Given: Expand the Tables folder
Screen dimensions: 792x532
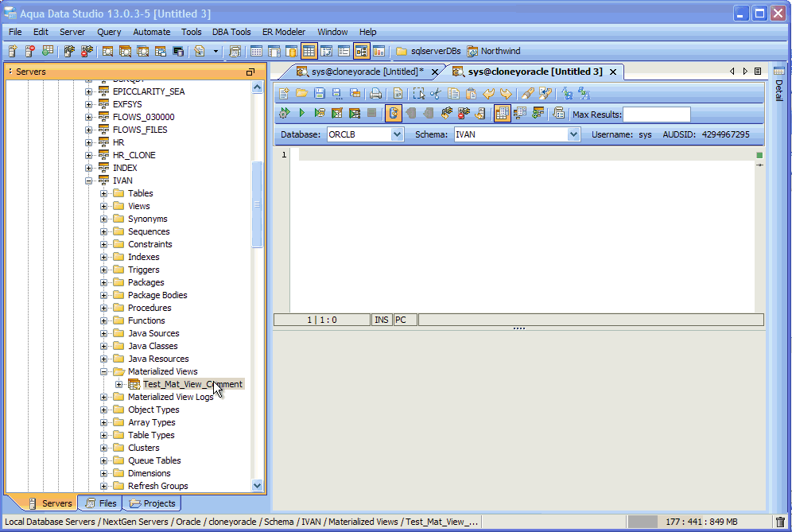Looking at the screenshot, I should 103,193.
